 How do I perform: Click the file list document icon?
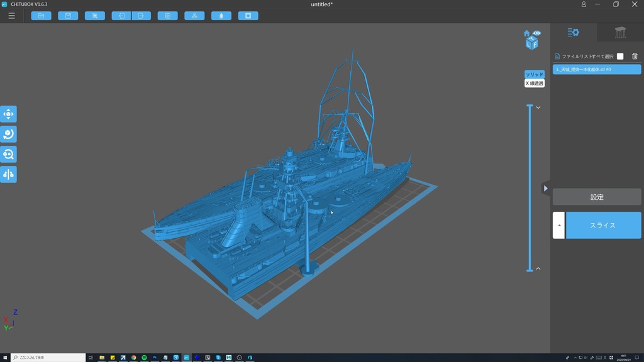pyautogui.click(x=557, y=56)
